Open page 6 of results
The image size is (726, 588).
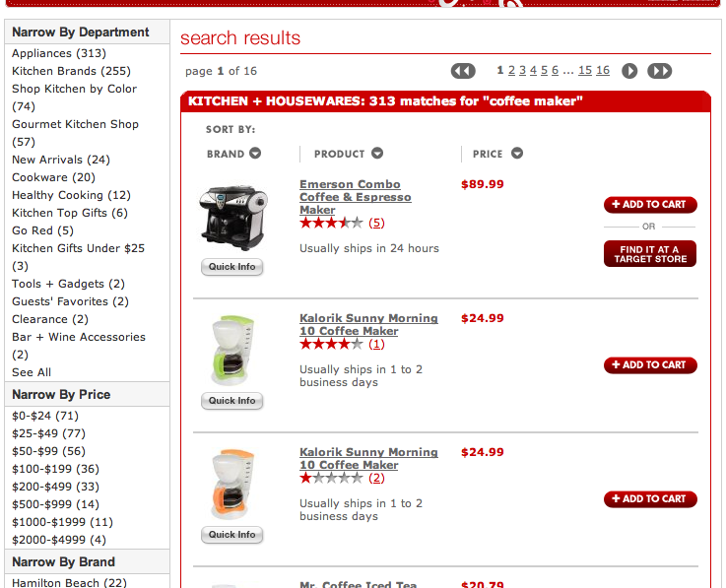click(556, 70)
